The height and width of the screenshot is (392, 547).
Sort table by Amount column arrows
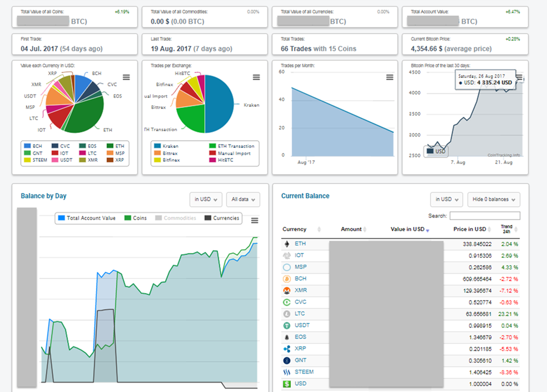click(x=365, y=229)
